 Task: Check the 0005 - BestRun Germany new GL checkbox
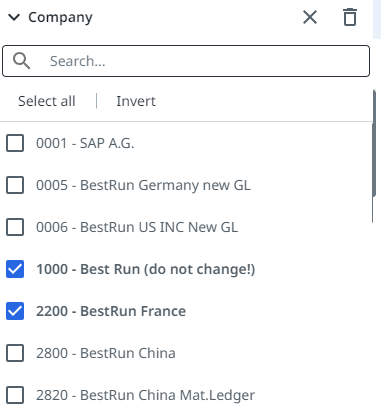click(x=15, y=185)
